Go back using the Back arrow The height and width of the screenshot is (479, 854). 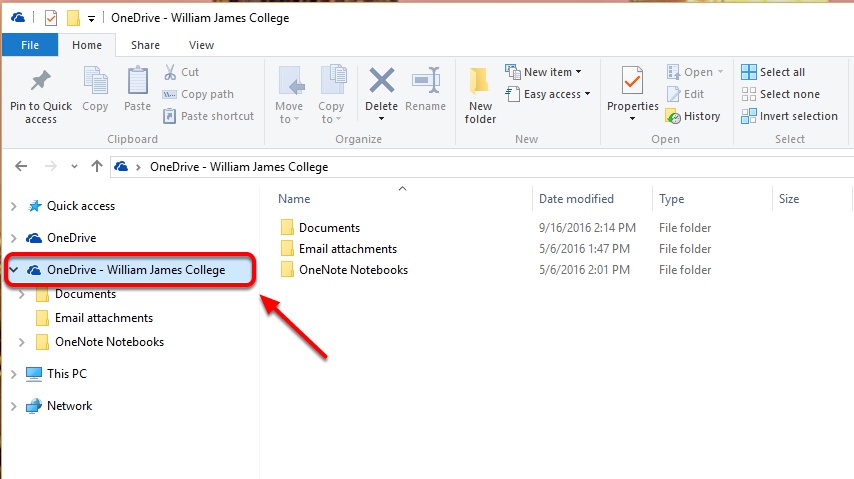[x=21, y=166]
